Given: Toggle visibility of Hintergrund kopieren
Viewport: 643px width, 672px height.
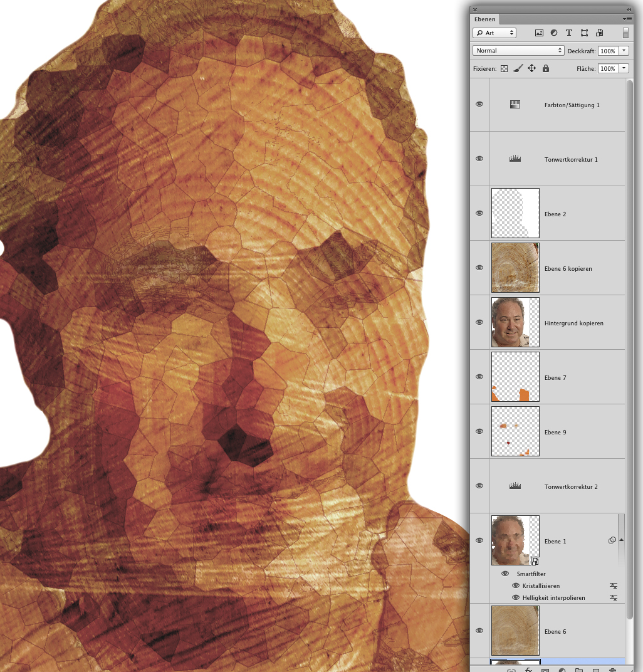Looking at the screenshot, I should click(479, 322).
